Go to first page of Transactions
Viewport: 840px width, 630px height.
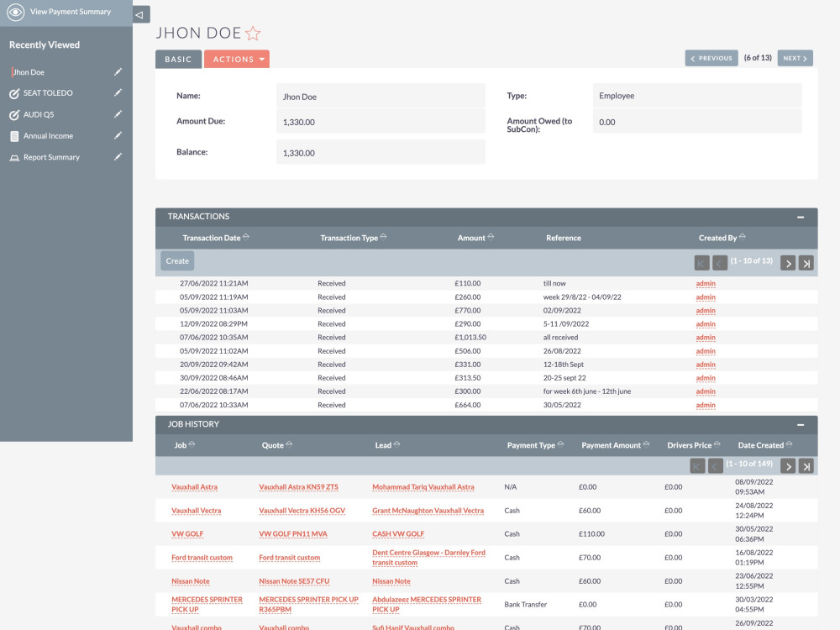pos(701,263)
